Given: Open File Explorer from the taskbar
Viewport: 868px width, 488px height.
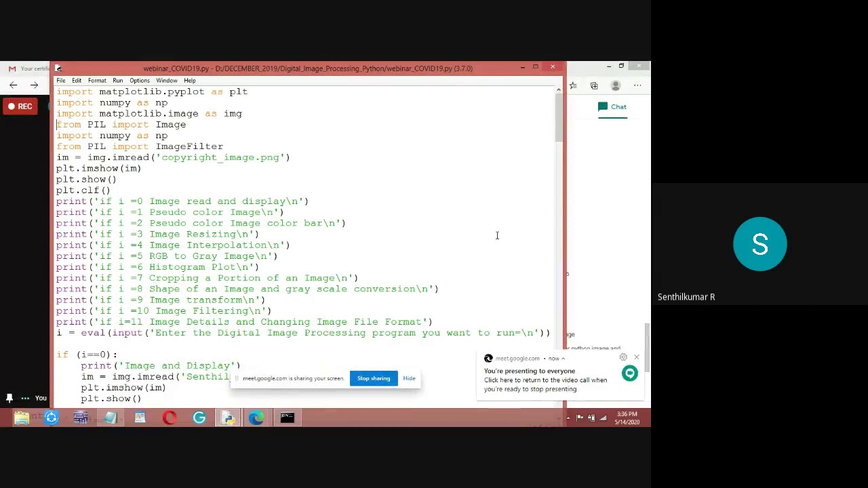Looking at the screenshot, I should pos(22,418).
